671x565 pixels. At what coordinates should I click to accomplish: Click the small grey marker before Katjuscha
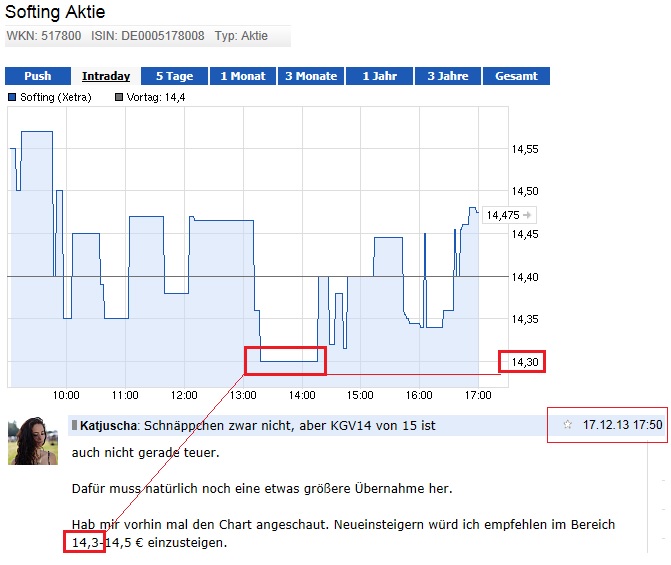[74, 425]
